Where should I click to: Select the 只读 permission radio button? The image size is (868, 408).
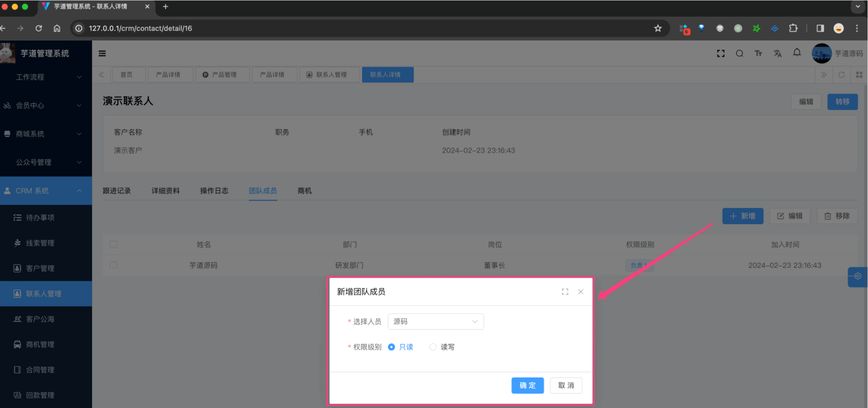click(x=392, y=347)
